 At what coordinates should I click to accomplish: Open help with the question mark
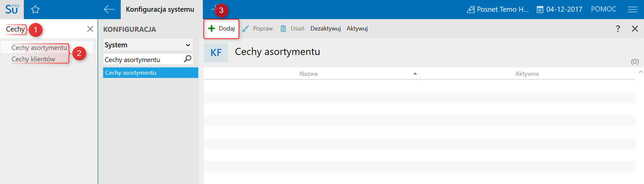[618, 29]
